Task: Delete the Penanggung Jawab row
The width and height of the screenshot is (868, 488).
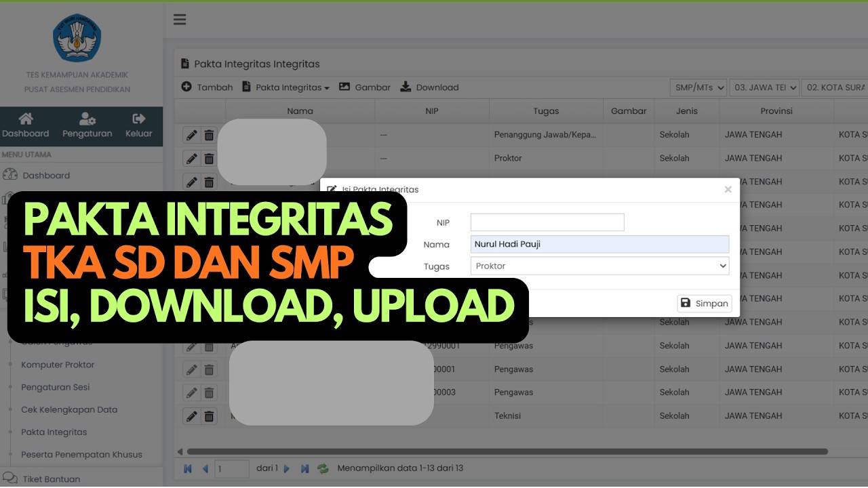Action: click(209, 136)
